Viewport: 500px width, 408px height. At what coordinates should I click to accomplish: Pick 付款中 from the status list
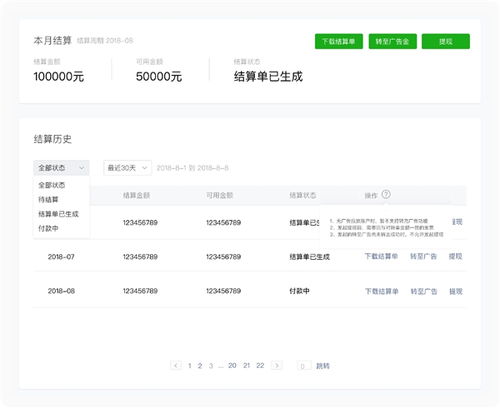48,228
